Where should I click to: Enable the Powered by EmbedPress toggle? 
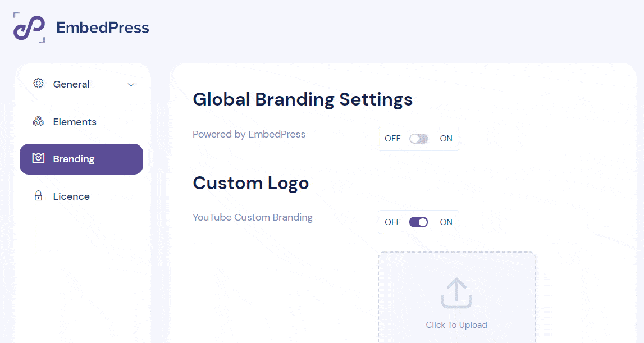coord(418,139)
